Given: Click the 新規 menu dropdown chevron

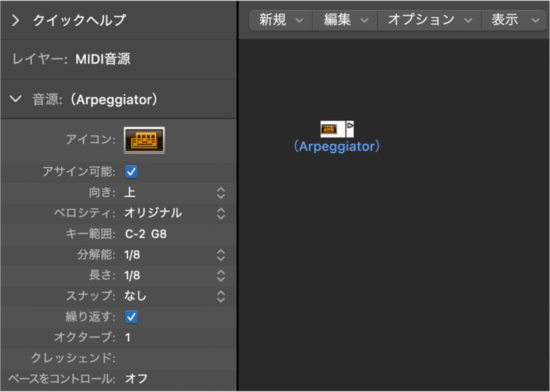Looking at the screenshot, I should (x=299, y=20).
